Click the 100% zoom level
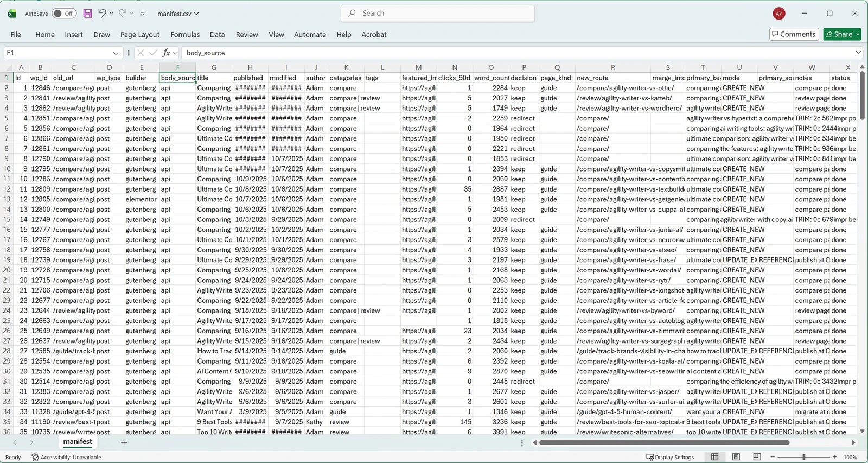This screenshot has height=463, width=868. [x=850, y=457]
